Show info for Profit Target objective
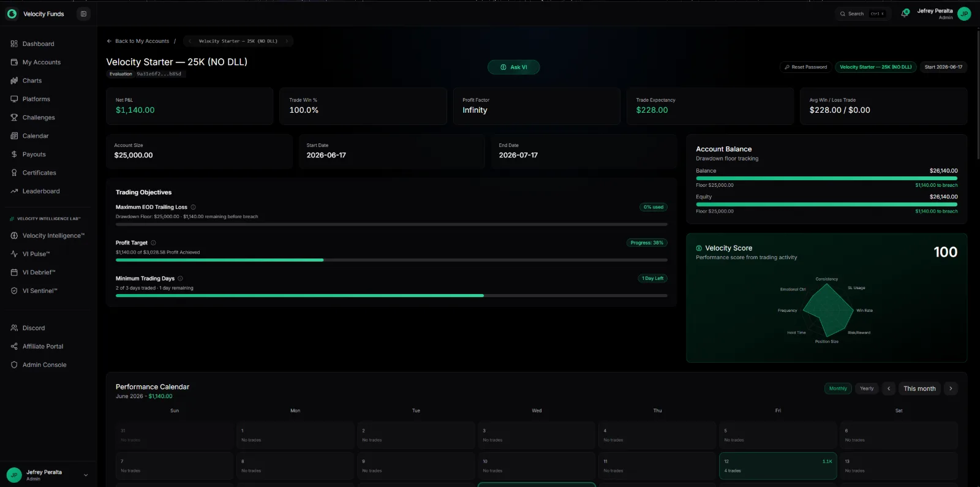Image resolution: width=980 pixels, height=487 pixels. 153,243
